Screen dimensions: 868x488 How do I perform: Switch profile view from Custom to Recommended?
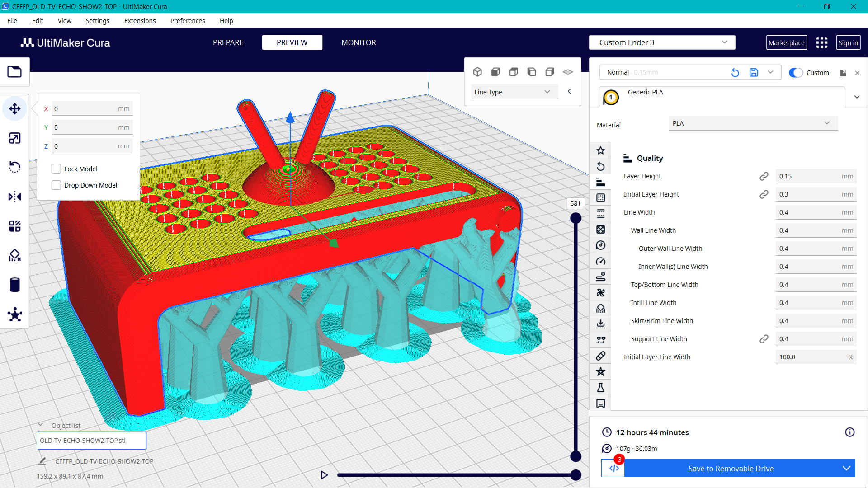click(x=795, y=73)
